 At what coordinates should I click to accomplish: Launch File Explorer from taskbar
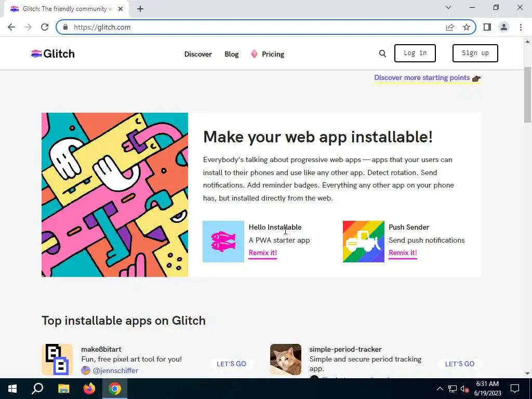(63, 389)
